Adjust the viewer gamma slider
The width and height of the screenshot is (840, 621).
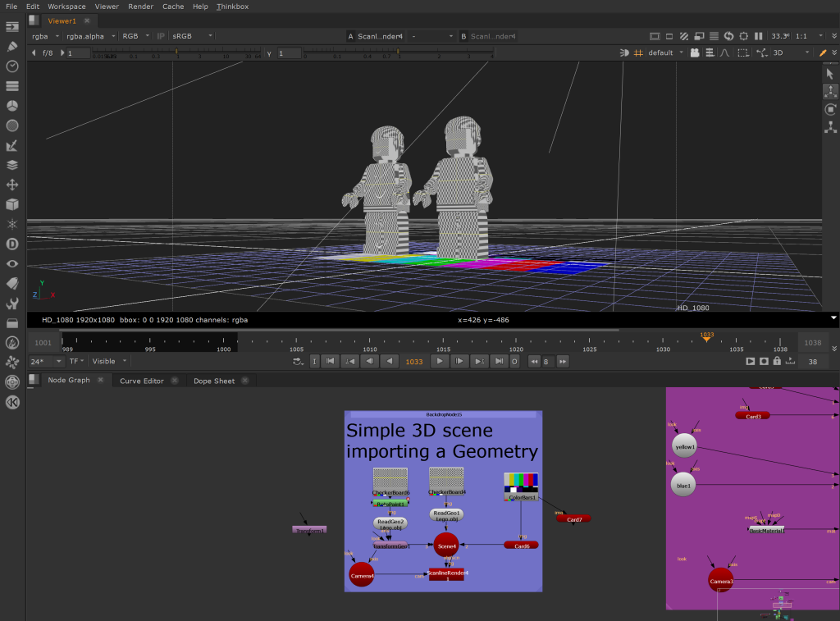coord(398,53)
